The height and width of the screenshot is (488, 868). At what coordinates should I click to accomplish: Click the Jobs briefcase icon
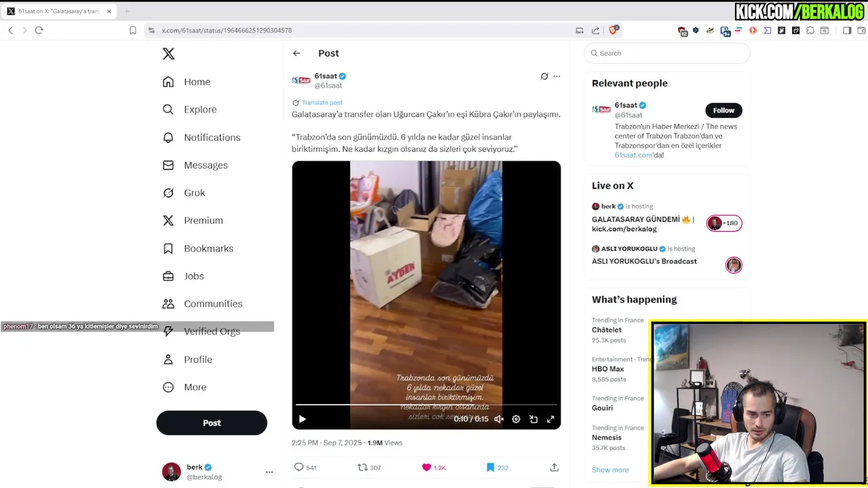pyautogui.click(x=168, y=277)
